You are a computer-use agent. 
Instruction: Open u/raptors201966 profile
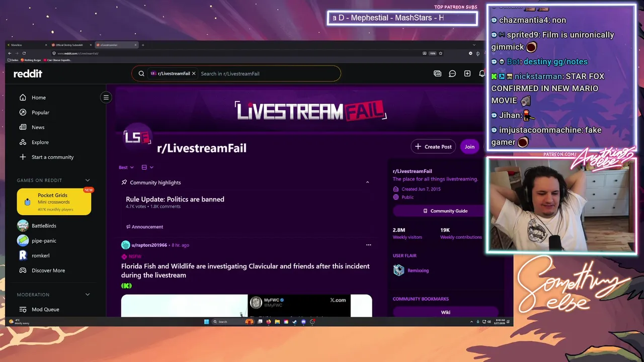(x=149, y=245)
